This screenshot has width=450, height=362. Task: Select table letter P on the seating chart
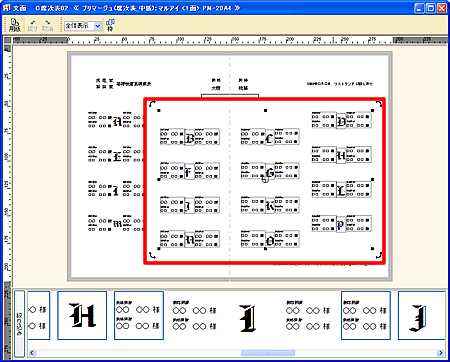[341, 225]
